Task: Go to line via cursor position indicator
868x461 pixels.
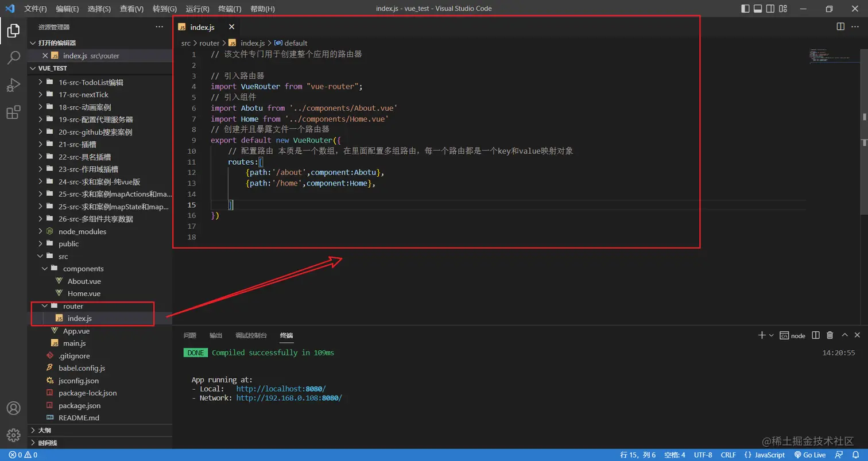Action: tap(638, 455)
